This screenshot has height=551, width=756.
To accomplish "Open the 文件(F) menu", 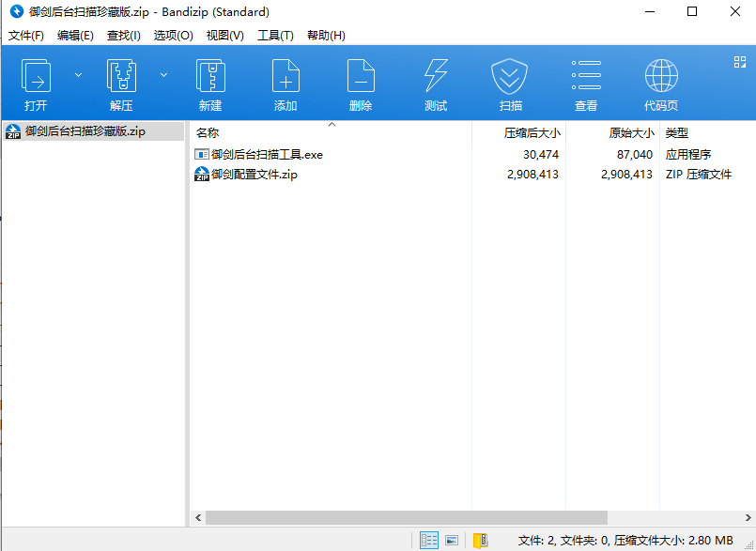I will [x=26, y=35].
